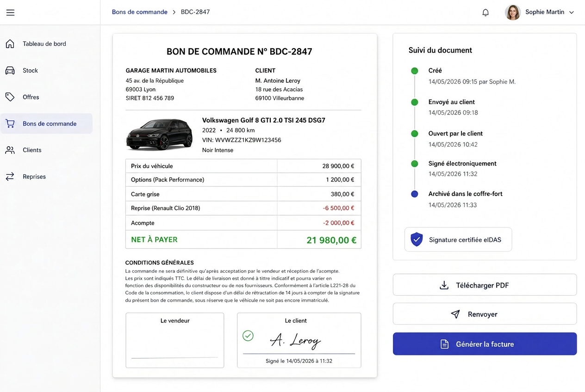
Task: Click the green signed checkmark icon
Action: [248, 336]
